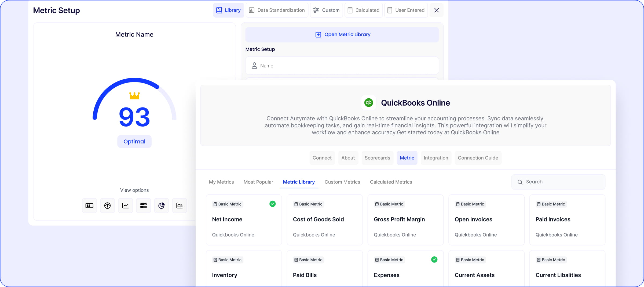This screenshot has width=644, height=287.
Task: Select the number card view option
Action: point(89,206)
